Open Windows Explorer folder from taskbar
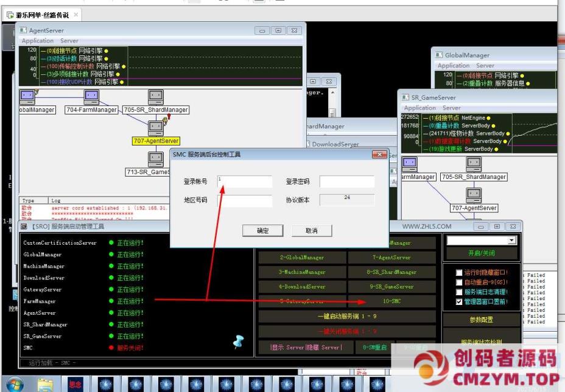 [x=44, y=384]
